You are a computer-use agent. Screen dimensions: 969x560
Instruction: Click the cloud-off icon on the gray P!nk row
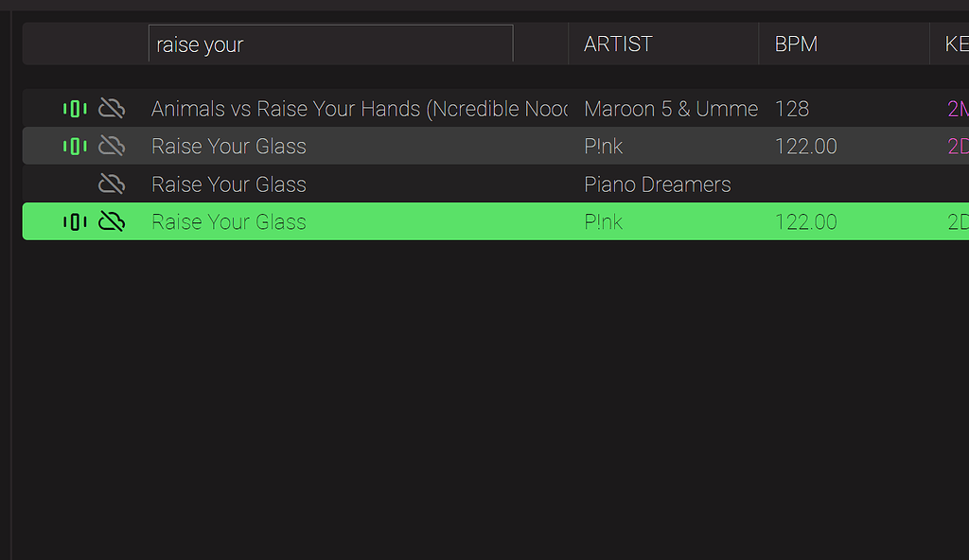click(x=112, y=146)
